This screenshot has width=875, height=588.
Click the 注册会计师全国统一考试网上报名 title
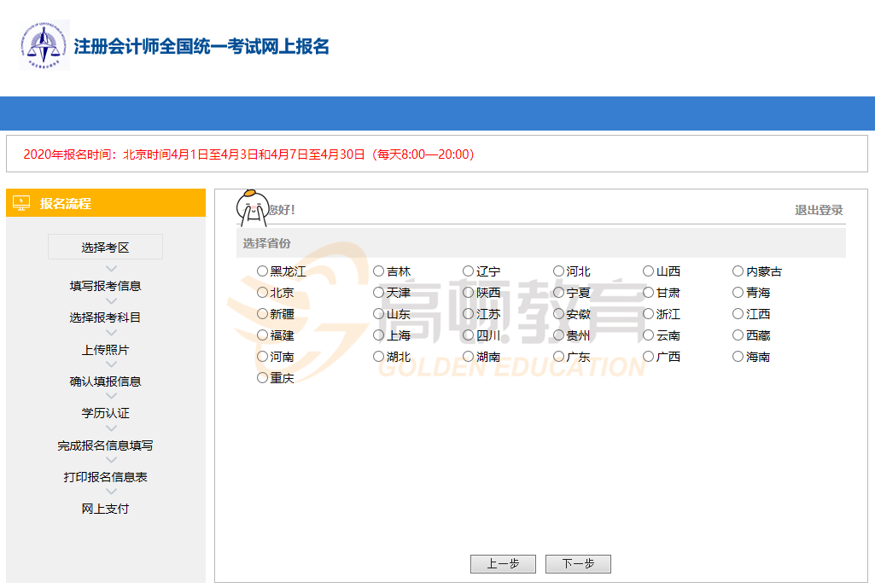pos(201,46)
